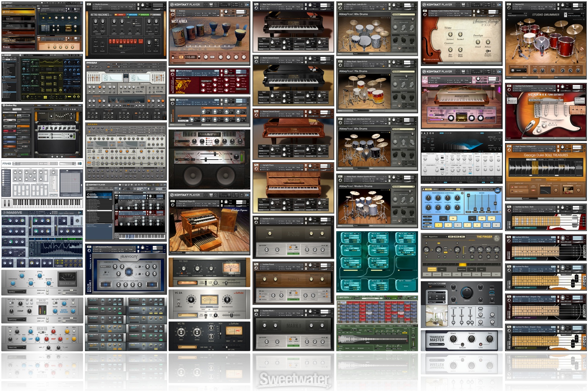The image size is (588, 391).
Task: Open the Soft Bus preset dropdown in Solid Bus Comp
Action: (17, 292)
